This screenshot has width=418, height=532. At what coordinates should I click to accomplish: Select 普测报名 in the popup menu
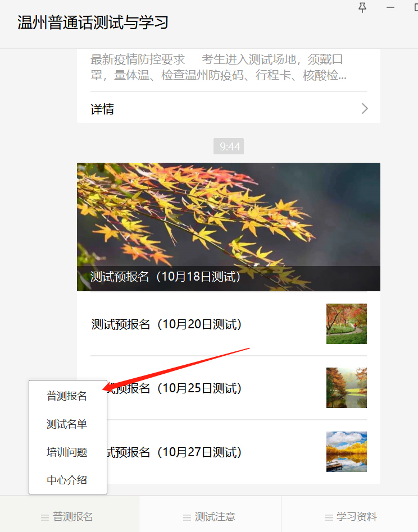pyautogui.click(x=67, y=396)
